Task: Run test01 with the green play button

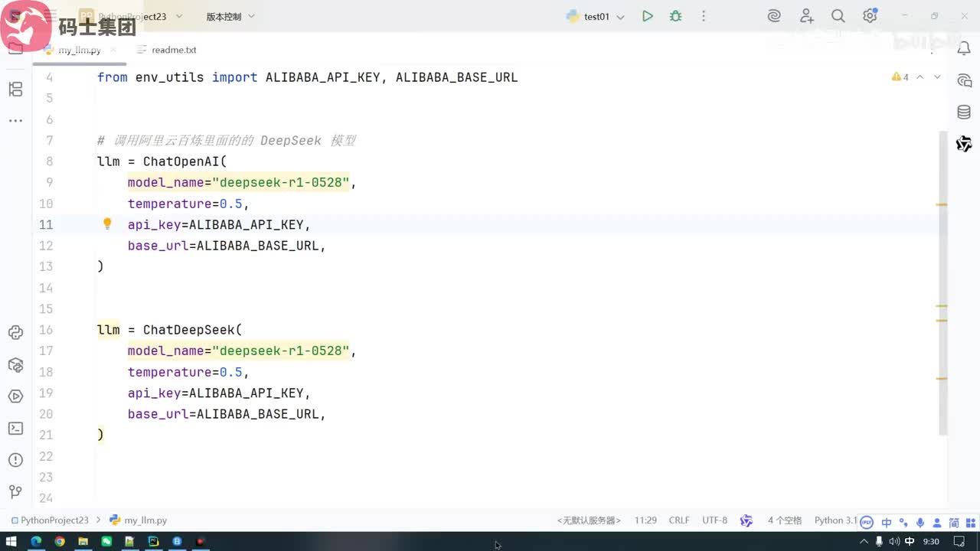Action: [648, 16]
